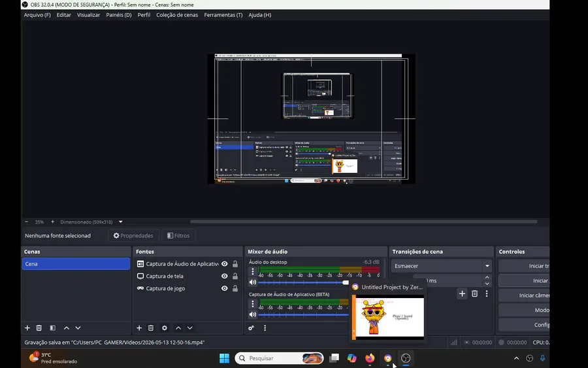Viewport: 588px width, 368px height.
Task: Toggle visibility of Captura de jogo
Action: pos(225,288)
